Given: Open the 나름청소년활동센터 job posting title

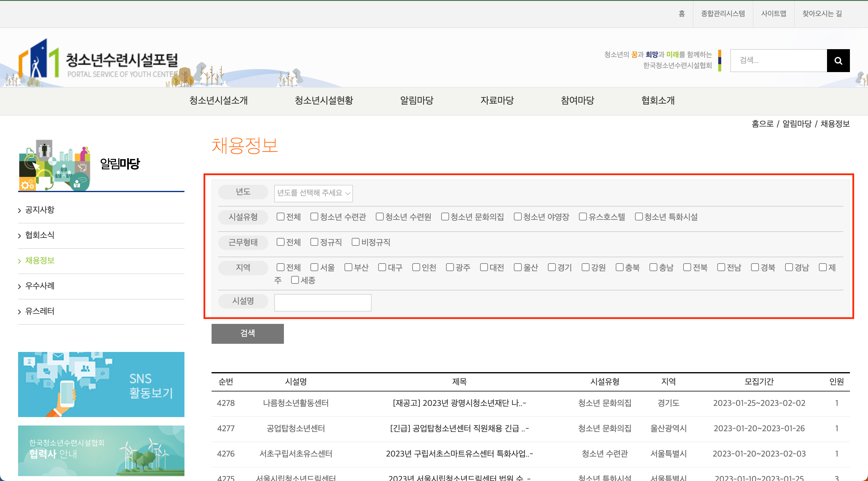Looking at the screenshot, I should pos(459,403).
